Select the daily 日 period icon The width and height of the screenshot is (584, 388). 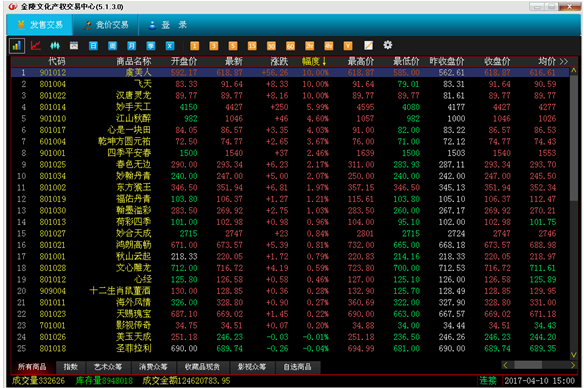click(x=93, y=46)
